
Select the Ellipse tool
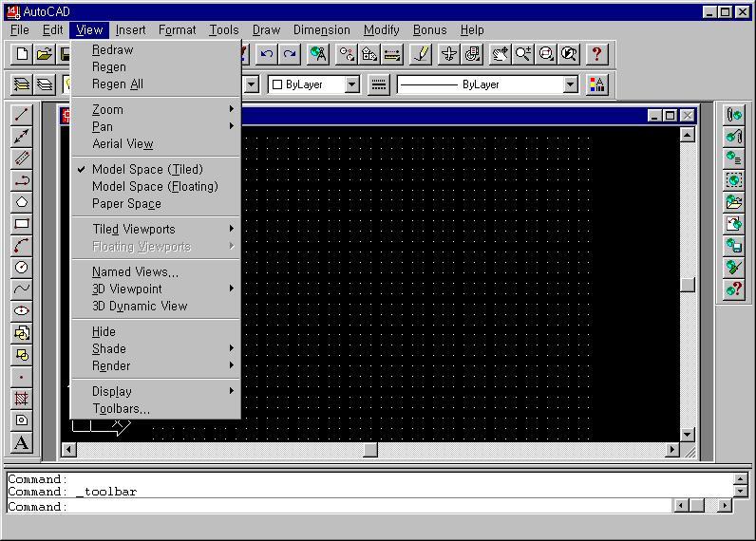pos(22,310)
